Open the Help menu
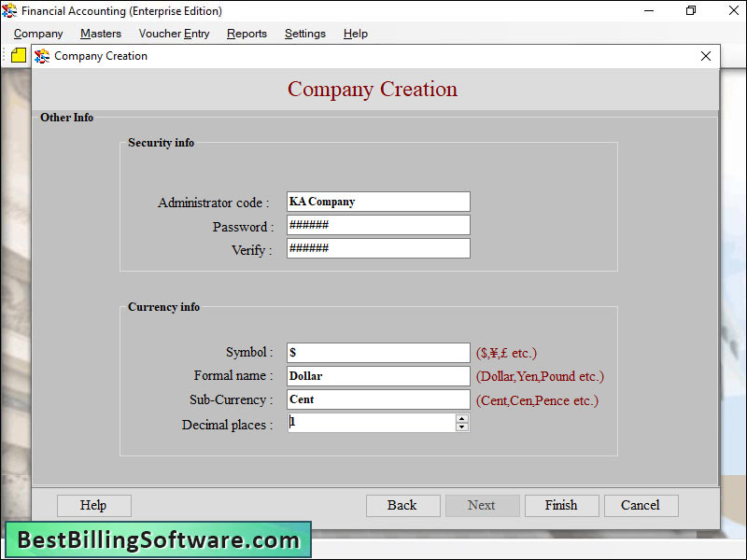The width and height of the screenshot is (747, 560). pos(355,34)
